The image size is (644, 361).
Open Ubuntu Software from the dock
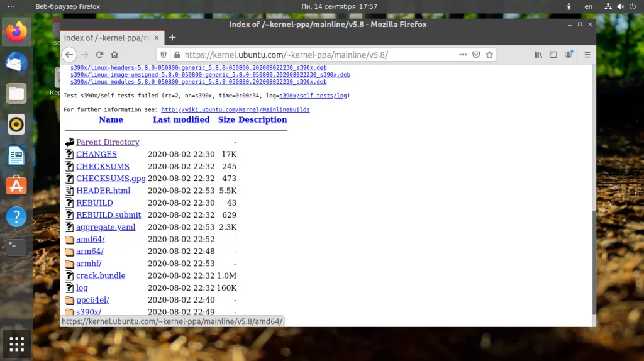point(16,186)
